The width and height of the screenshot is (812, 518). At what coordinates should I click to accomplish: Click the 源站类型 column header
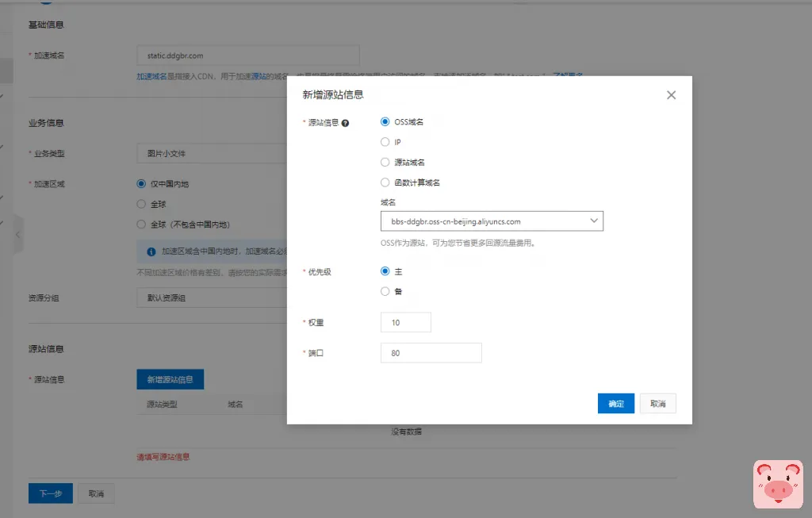click(x=162, y=404)
